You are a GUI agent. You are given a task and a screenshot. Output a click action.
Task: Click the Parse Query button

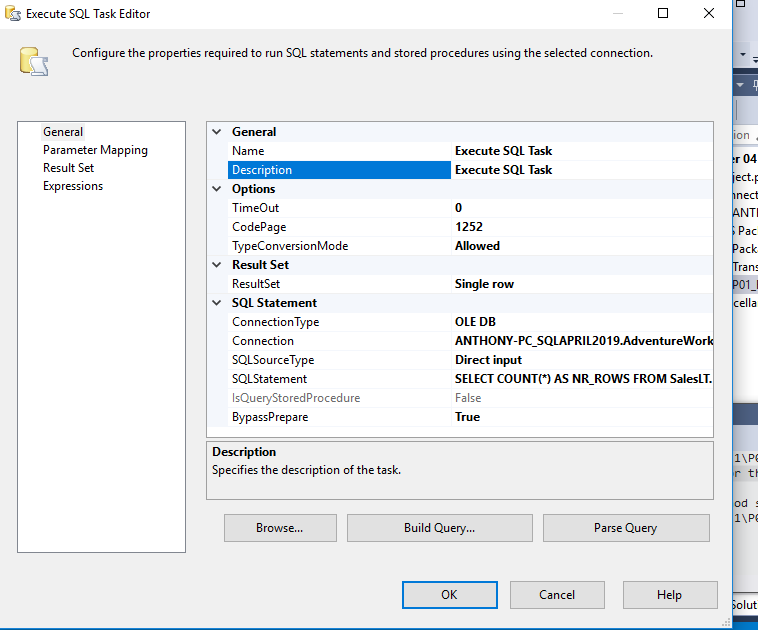click(625, 528)
